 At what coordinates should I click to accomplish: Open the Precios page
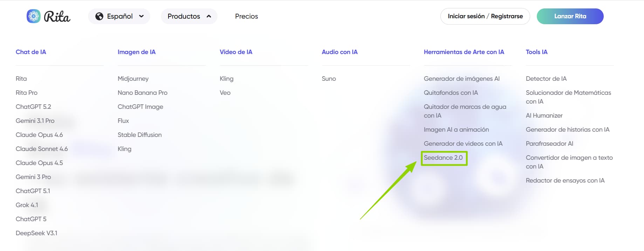246,16
